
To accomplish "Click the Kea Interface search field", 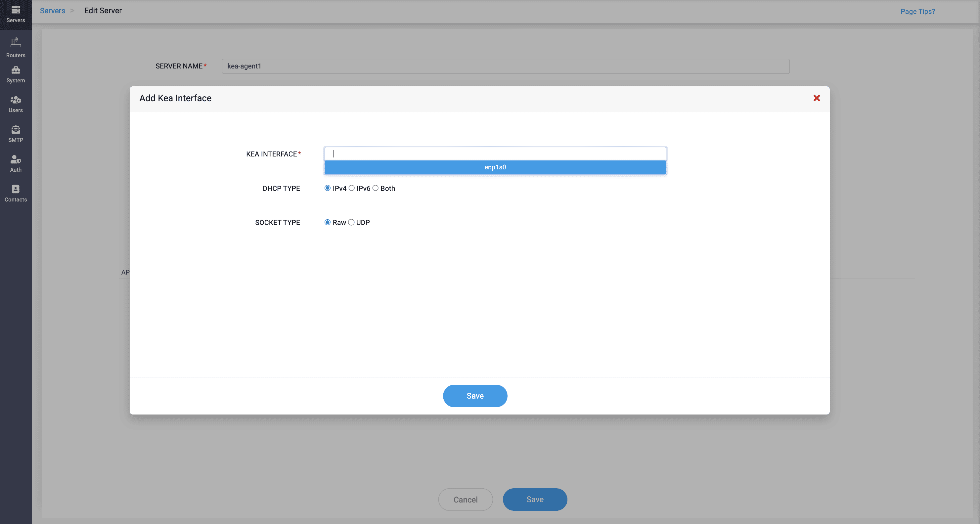I will (495, 153).
